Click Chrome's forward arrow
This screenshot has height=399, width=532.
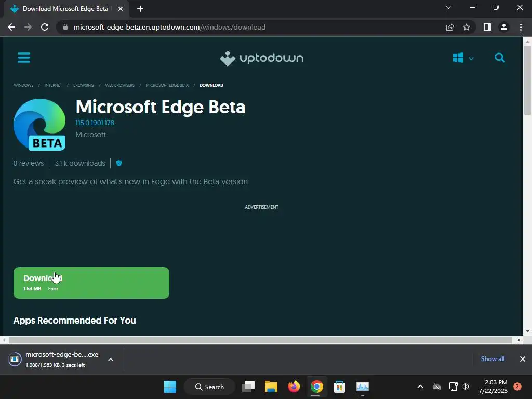pos(28,27)
